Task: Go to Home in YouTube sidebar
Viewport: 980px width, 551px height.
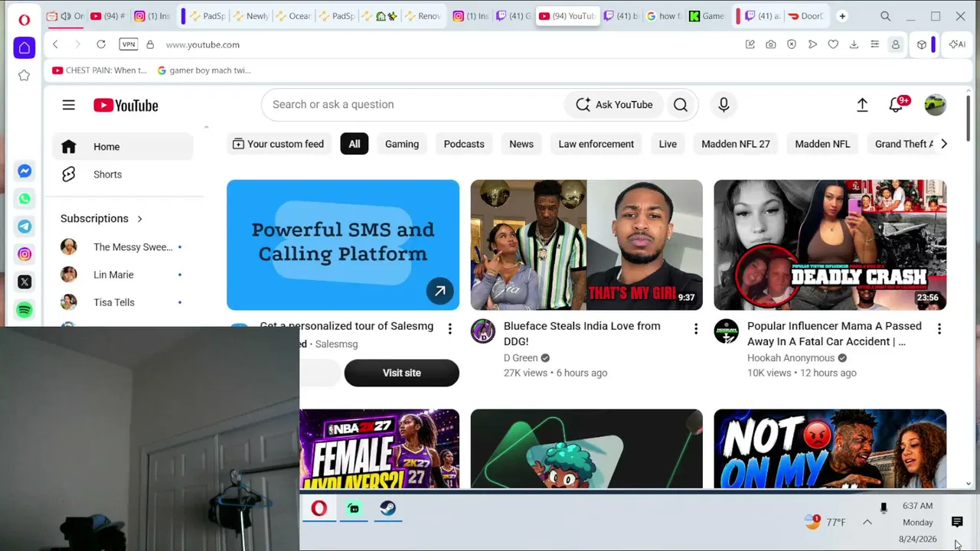Action: pyautogui.click(x=122, y=147)
